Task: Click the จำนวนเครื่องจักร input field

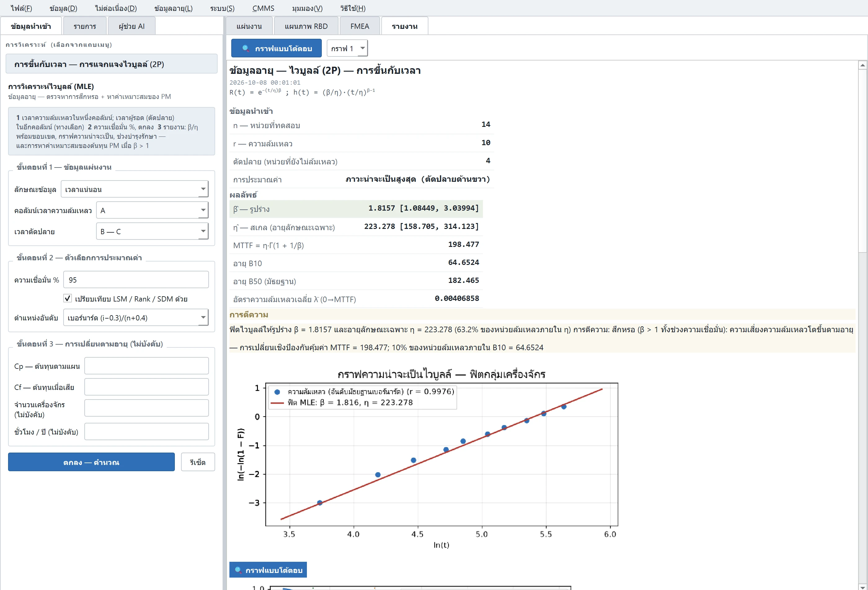Action: pos(146,408)
